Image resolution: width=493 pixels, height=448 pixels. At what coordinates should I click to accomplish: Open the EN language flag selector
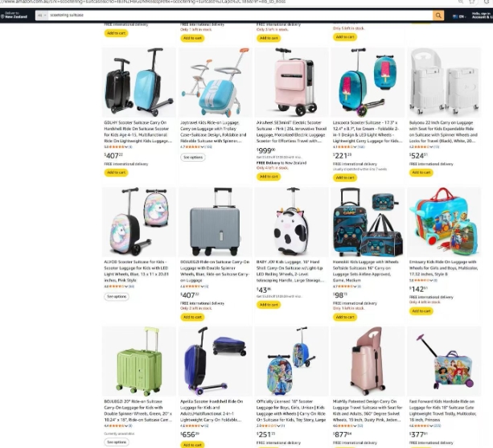(x=458, y=16)
